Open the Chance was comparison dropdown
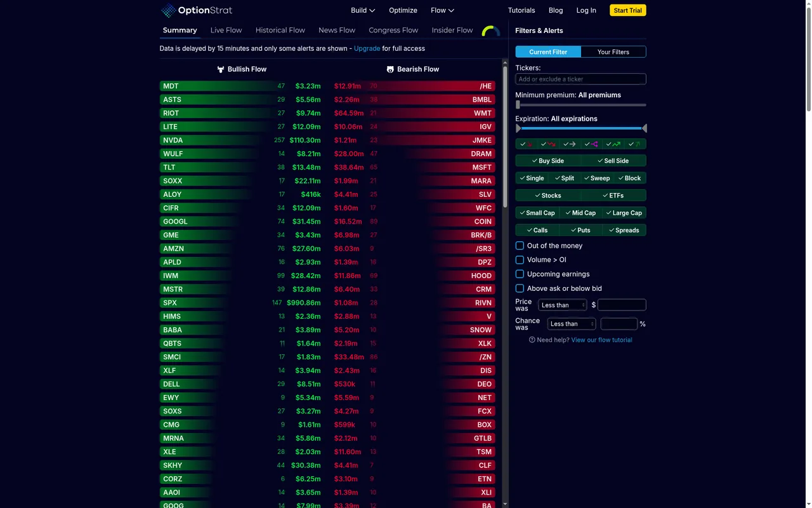Screen dimensions: 812x508 point(572,324)
